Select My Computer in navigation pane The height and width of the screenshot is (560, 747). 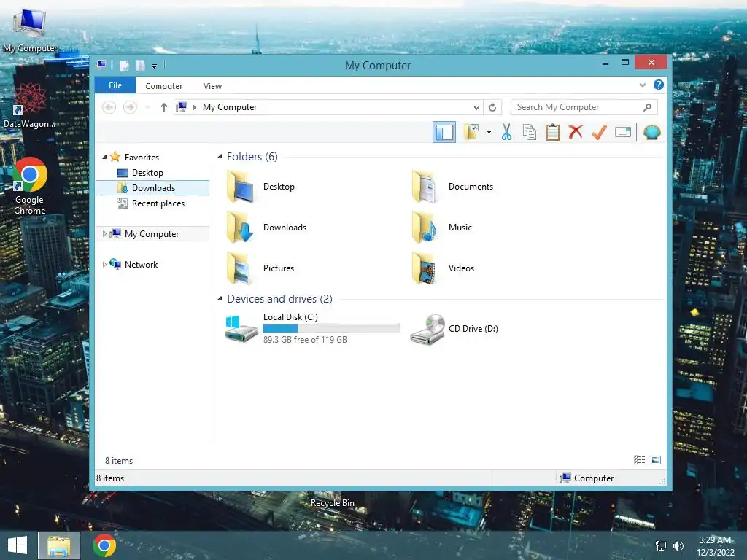click(152, 234)
